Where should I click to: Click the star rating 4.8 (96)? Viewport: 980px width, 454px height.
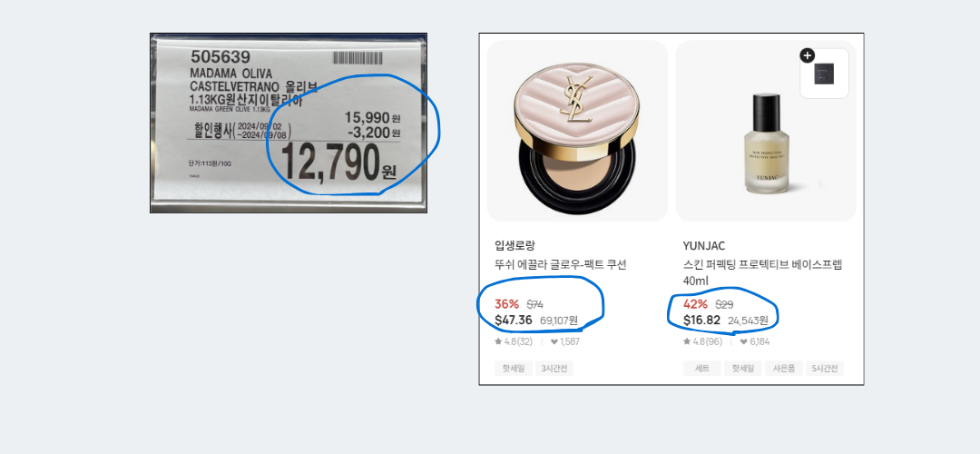(702, 342)
